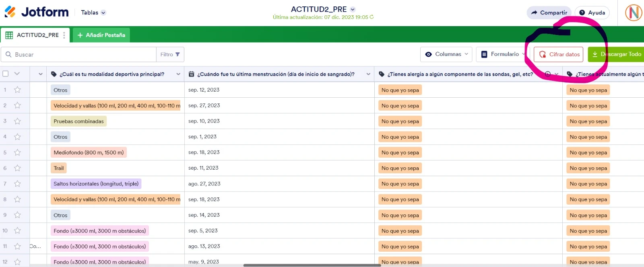Open the Columnas visibility dropdown

(x=447, y=54)
